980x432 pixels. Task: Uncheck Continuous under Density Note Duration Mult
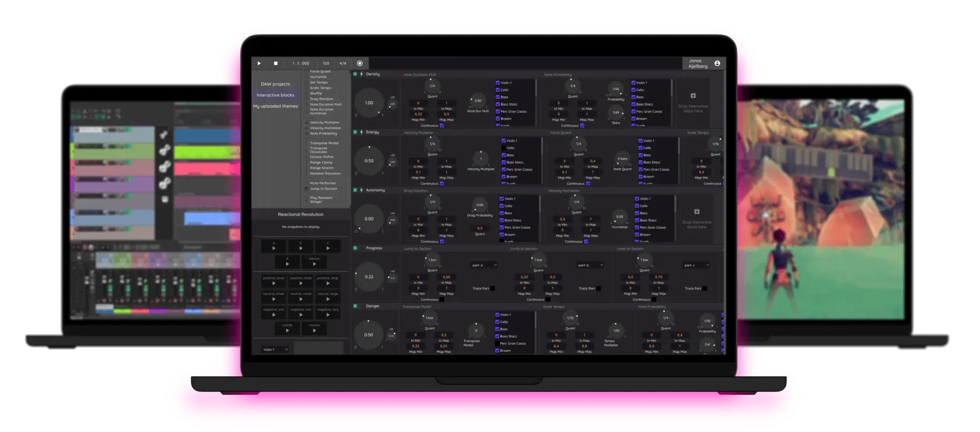pos(442,126)
